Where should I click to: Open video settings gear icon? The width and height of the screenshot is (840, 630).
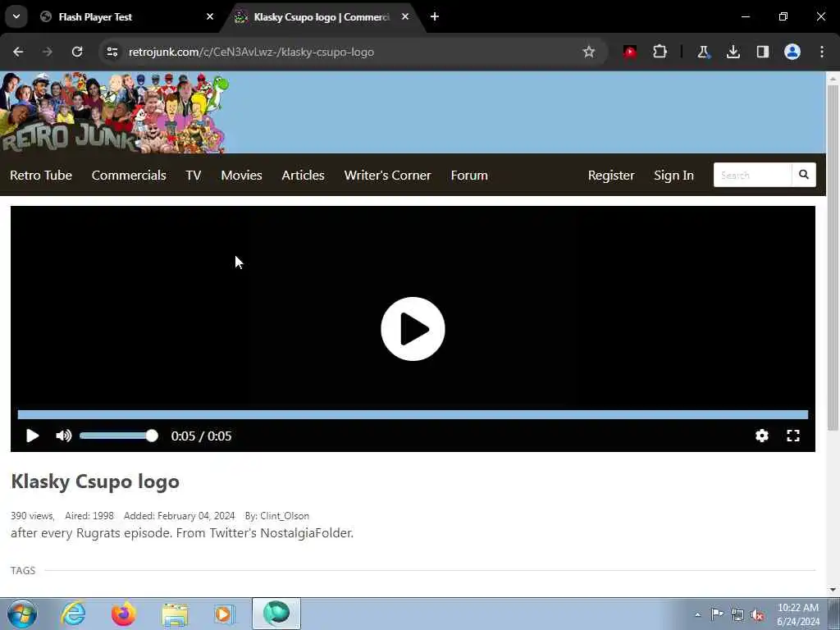click(762, 436)
